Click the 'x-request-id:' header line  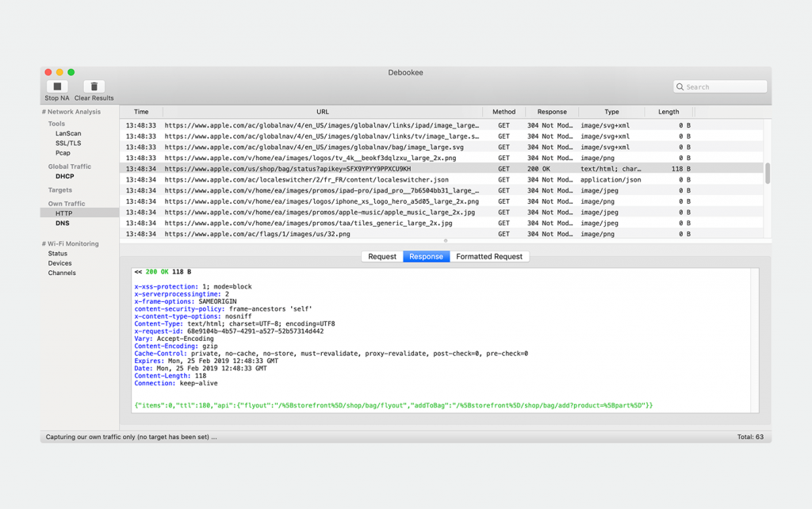(229, 331)
